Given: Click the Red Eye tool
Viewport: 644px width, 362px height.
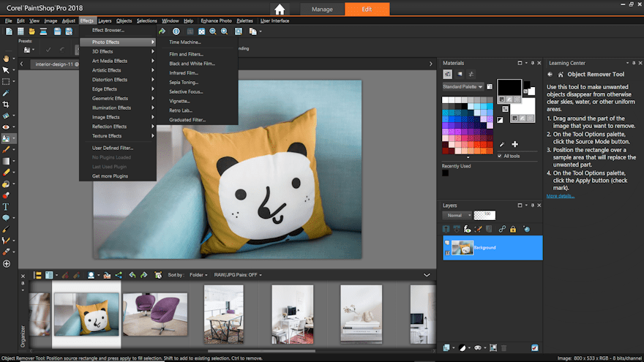Looking at the screenshot, I should tap(6, 127).
